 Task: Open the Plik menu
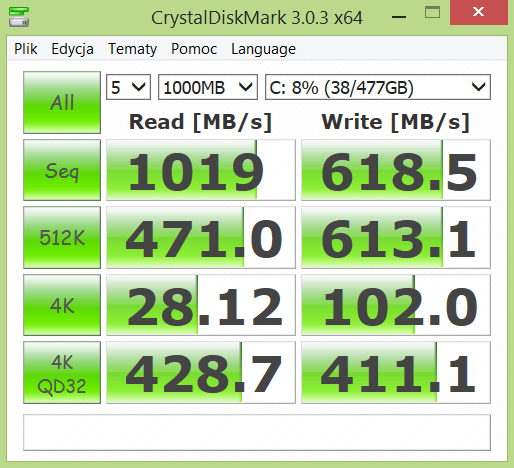tap(26, 49)
